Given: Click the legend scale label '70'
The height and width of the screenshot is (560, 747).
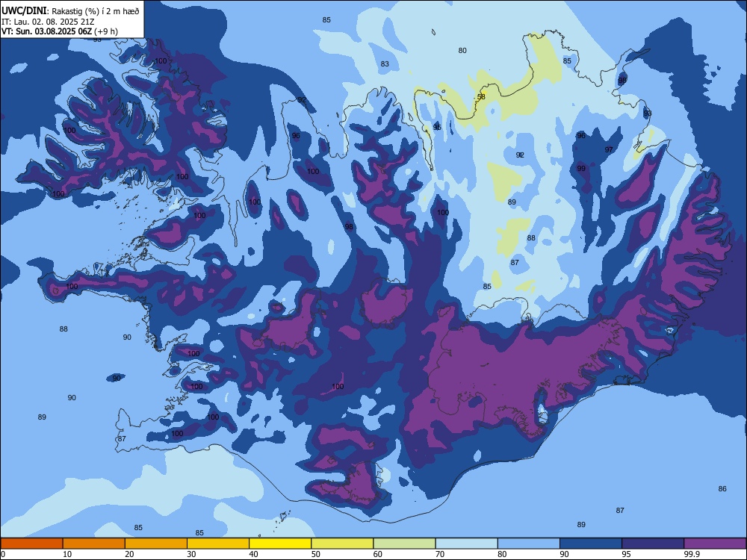Looking at the screenshot, I should [440, 554].
